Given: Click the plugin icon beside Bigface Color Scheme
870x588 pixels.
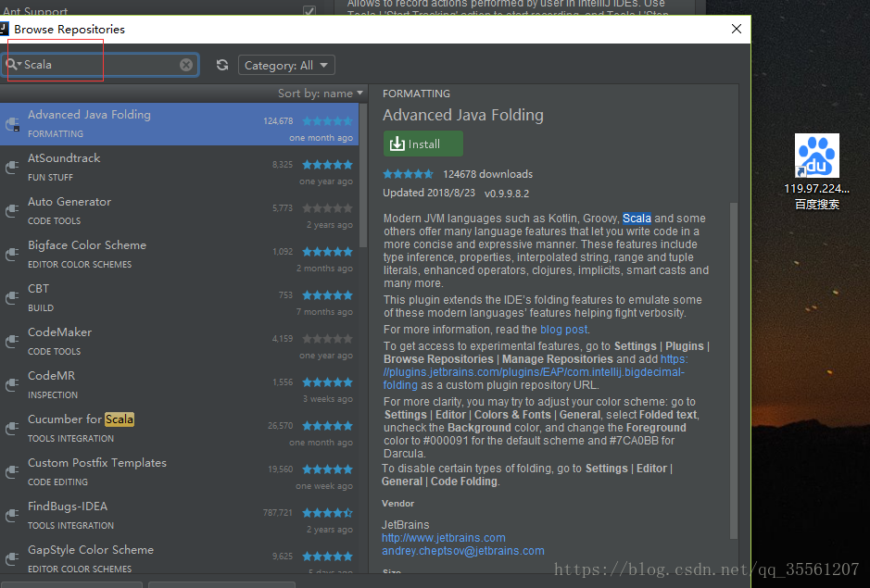Looking at the screenshot, I should (x=12, y=255).
